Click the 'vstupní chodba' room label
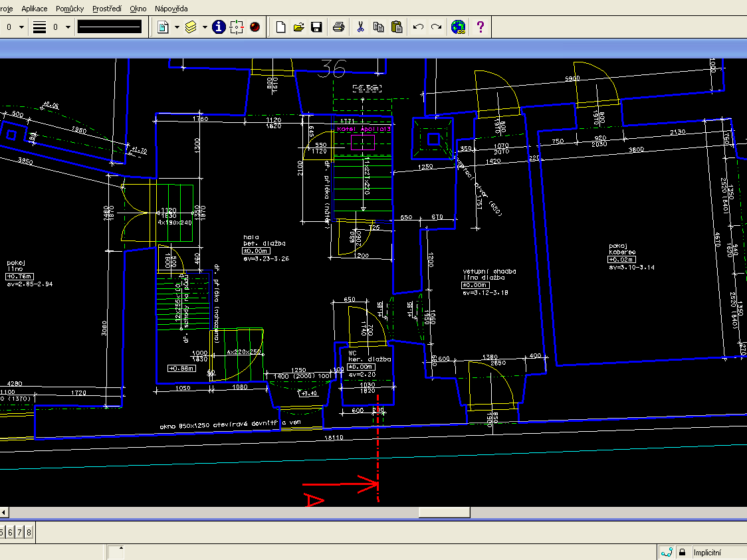The width and height of the screenshot is (747, 560). tap(489, 272)
